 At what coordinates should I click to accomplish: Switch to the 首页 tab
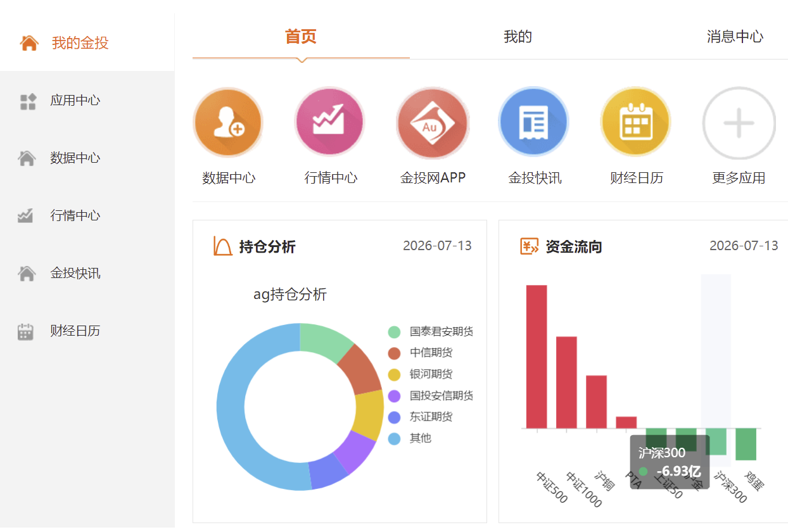tap(301, 37)
